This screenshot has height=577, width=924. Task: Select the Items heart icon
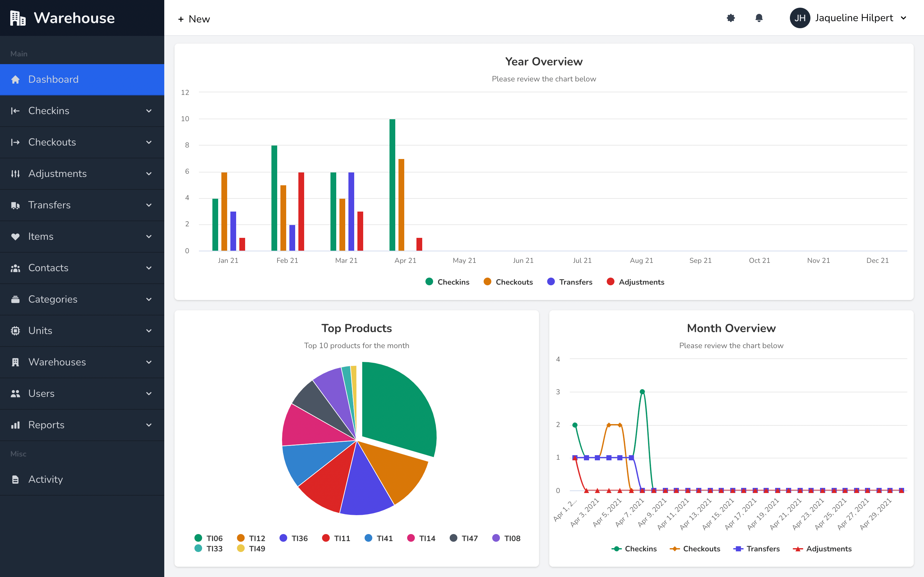15,236
